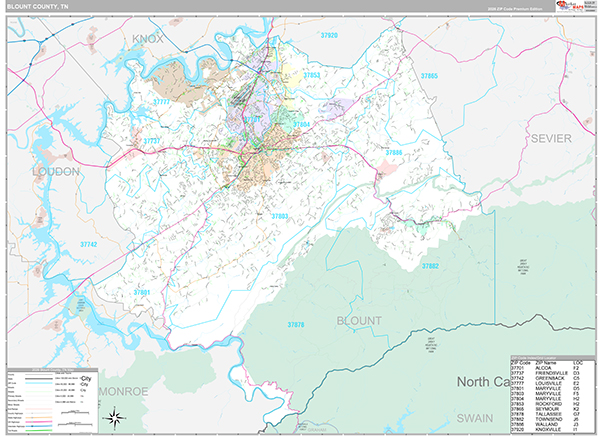Click the MarketMAPS logo in the header

[x=570, y=6]
